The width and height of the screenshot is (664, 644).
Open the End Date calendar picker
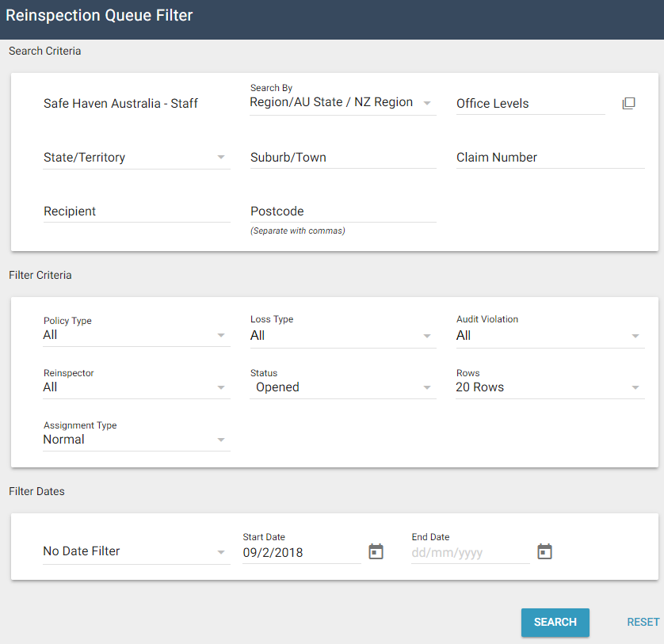click(x=544, y=551)
